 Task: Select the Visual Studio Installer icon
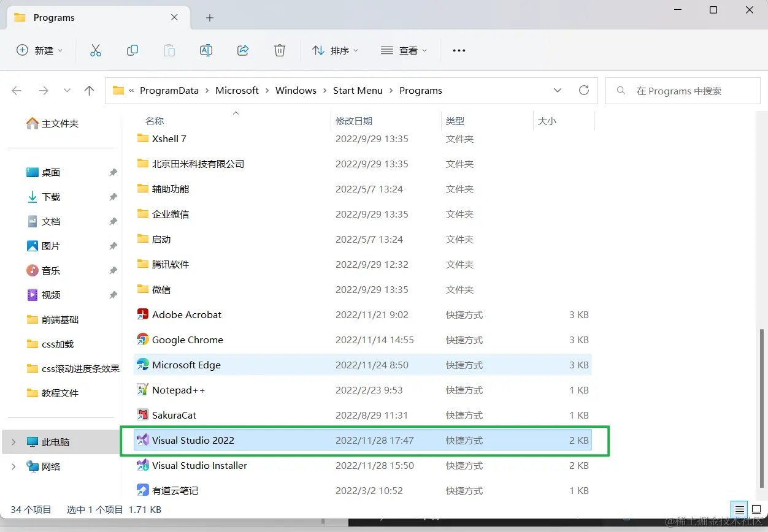click(142, 465)
